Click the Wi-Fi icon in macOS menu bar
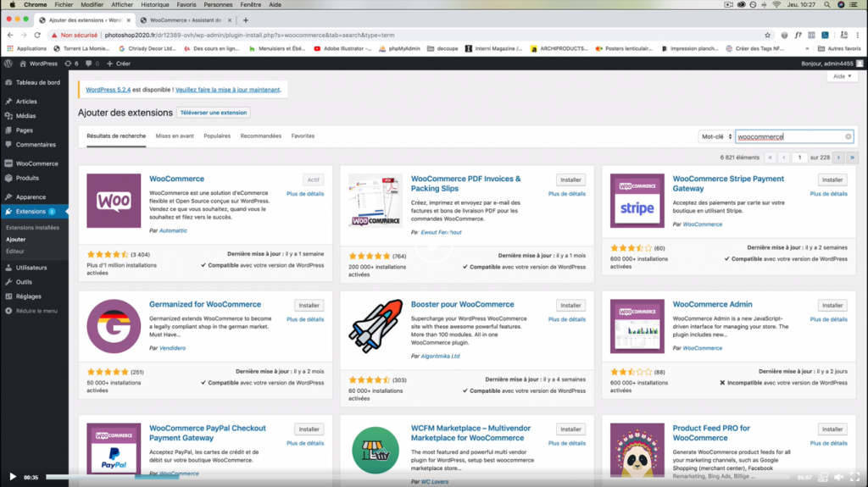 pyautogui.click(x=776, y=4)
